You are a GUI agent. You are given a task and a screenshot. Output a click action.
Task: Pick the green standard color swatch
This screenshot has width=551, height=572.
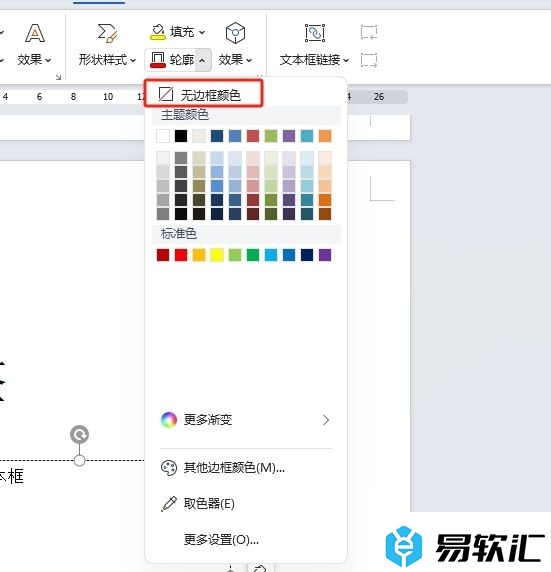coord(253,255)
